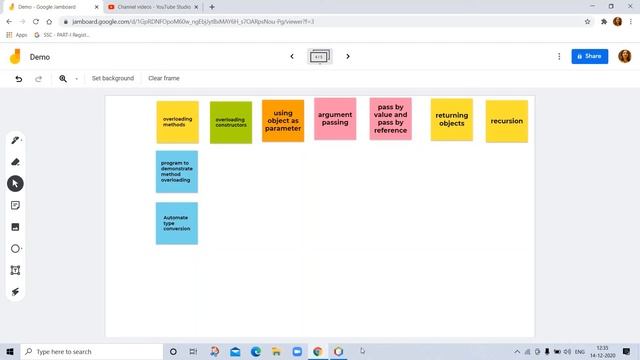Bookmark this page with the star
Screen dimensions: 640x360
[x=587, y=22]
